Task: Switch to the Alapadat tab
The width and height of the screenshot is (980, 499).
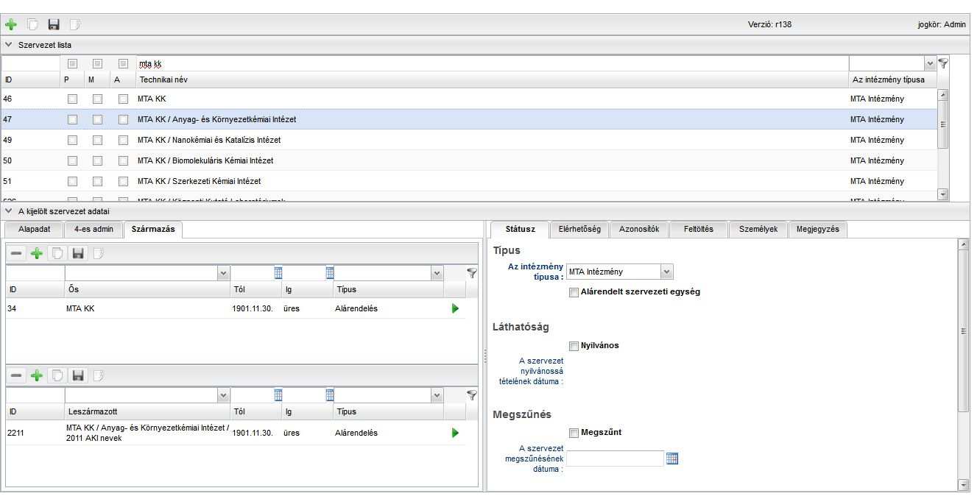Action: [34, 230]
